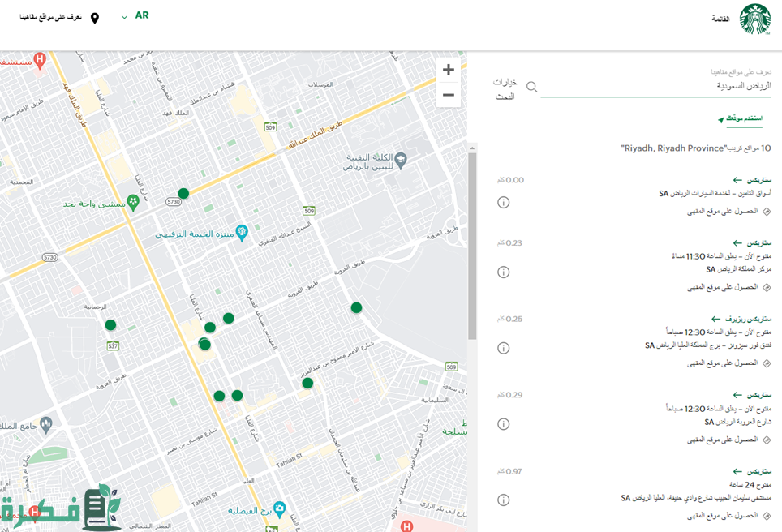The width and height of the screenshot is (782, 532).
Task: Click the search magnifier icon
Action: coord(532,87)
